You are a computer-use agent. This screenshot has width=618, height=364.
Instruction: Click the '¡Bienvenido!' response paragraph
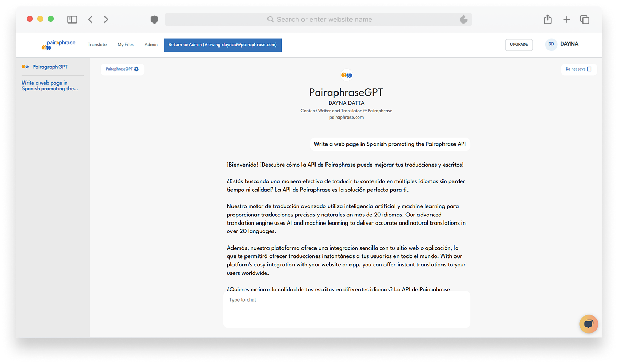point(345,165)
